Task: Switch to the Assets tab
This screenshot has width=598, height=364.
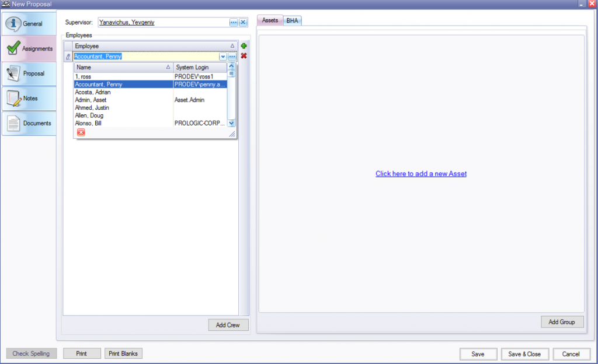Action: coord(270,20)
